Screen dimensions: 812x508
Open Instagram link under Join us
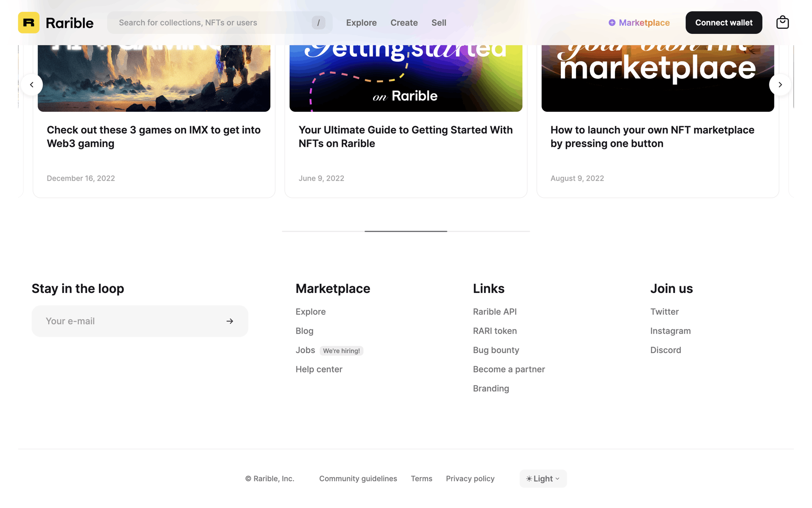pos(670,331)
